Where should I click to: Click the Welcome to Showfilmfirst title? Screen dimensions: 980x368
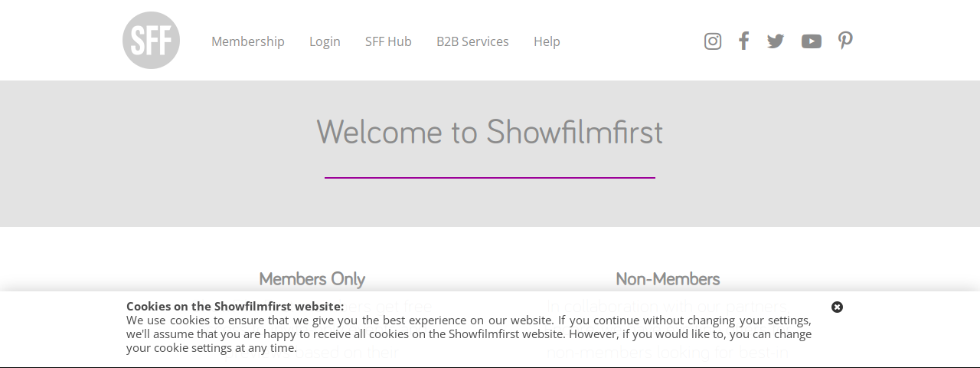(490, 132)
